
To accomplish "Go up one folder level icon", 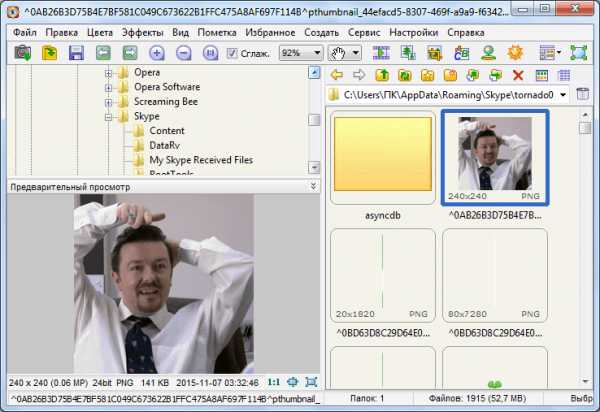I will coord(382,75).
